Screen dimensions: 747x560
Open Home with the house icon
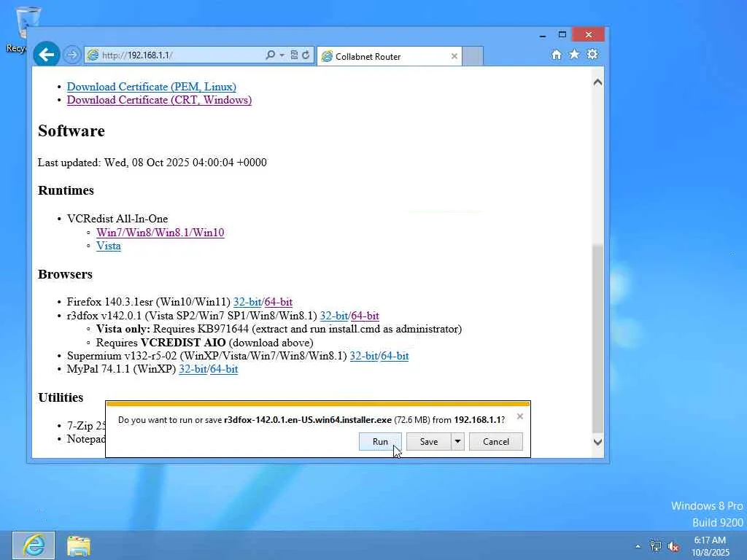point(557,55)
